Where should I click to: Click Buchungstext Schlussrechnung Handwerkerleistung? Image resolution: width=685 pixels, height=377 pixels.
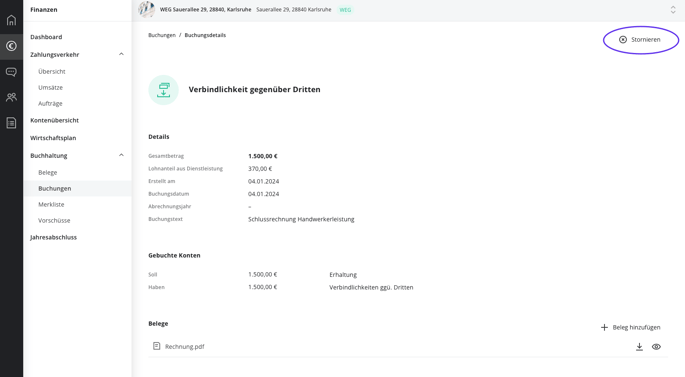[x=301, y=220]
